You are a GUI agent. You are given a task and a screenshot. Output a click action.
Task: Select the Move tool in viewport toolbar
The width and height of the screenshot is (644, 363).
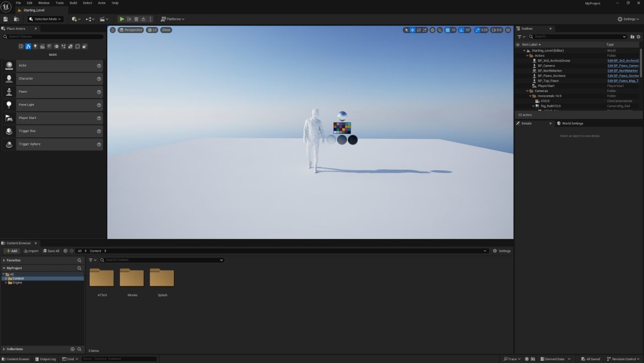412,30
